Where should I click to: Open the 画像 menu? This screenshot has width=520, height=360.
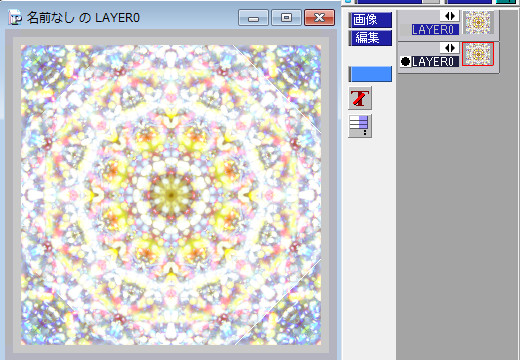pyautogui.click(x=370, y=20)
